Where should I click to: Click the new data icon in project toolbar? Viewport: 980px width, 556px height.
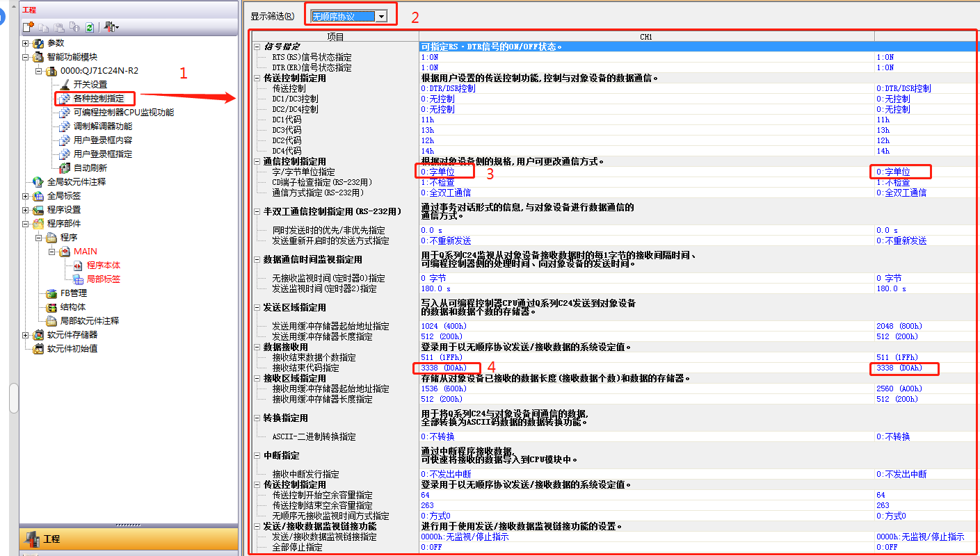[28, 27]
